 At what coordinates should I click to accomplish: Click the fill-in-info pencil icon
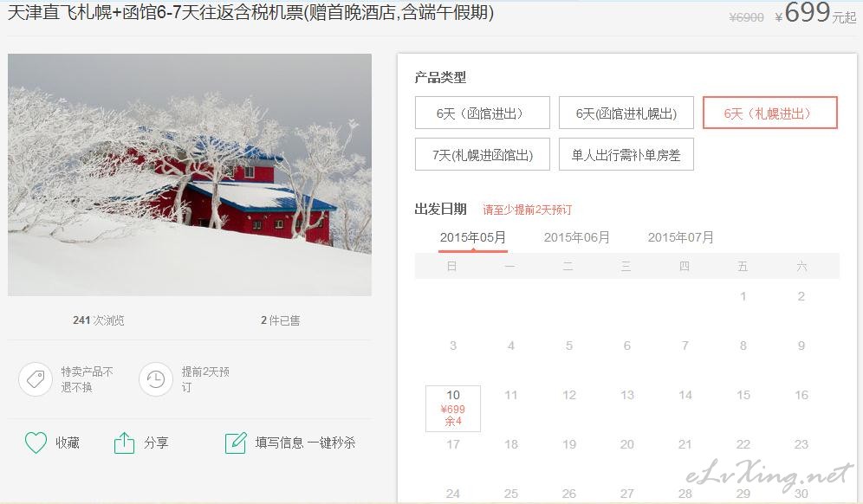click(236, 443)
